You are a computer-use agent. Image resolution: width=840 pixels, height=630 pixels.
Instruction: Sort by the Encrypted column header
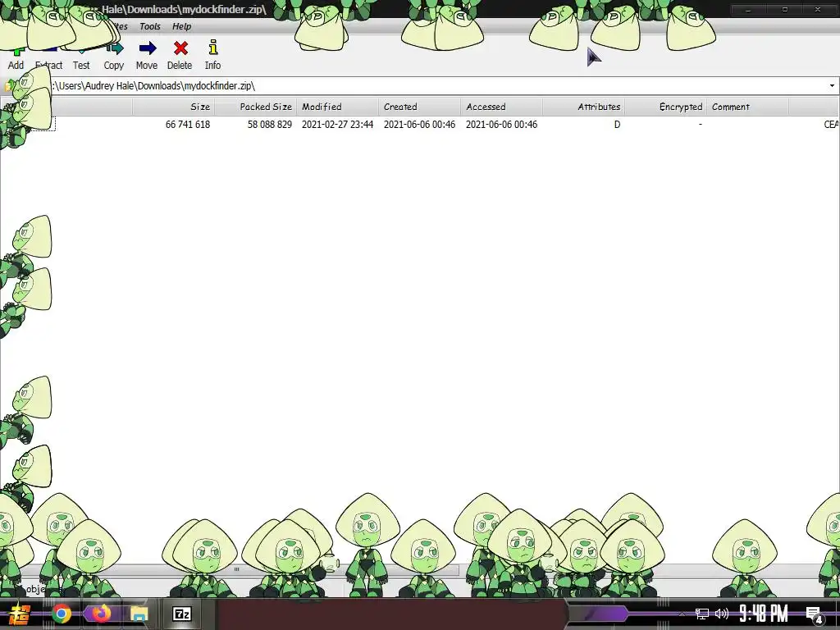click(x=665, y=107)
